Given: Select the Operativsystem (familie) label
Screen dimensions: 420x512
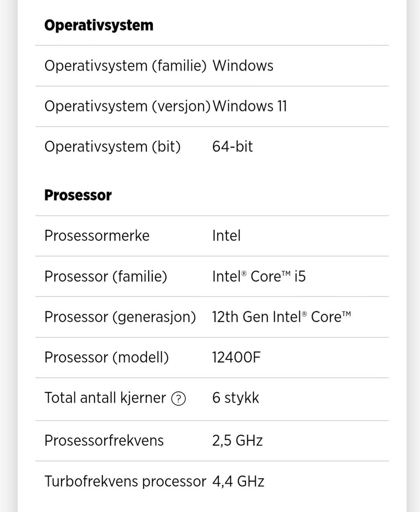Looking at the screenshot, I should tap(125, 66).
